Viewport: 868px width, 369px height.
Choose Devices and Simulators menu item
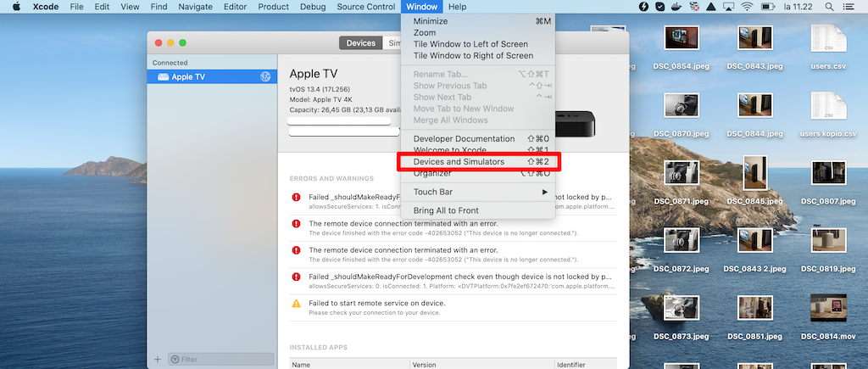pos(478,162)
